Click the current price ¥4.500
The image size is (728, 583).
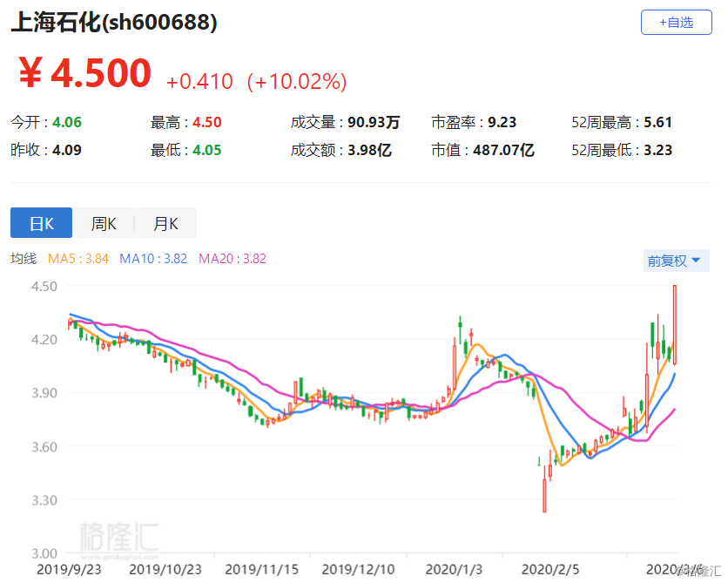84,72
